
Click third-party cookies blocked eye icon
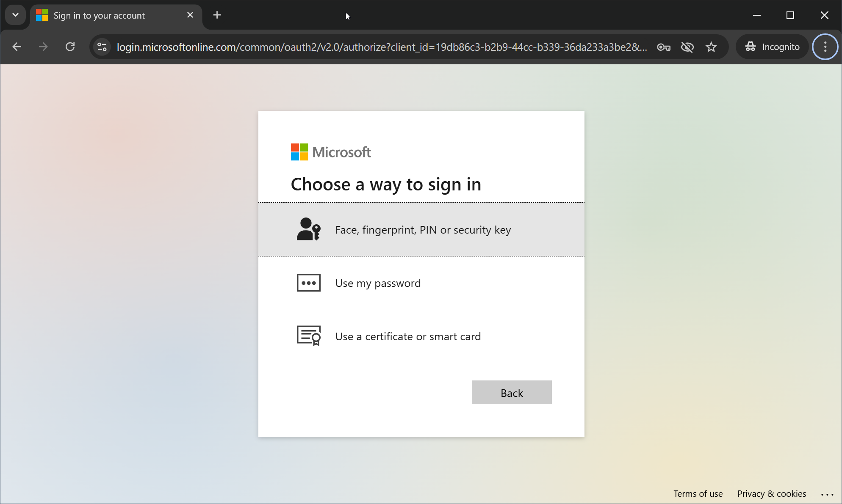pyautogui.click(x=687, y=47)
